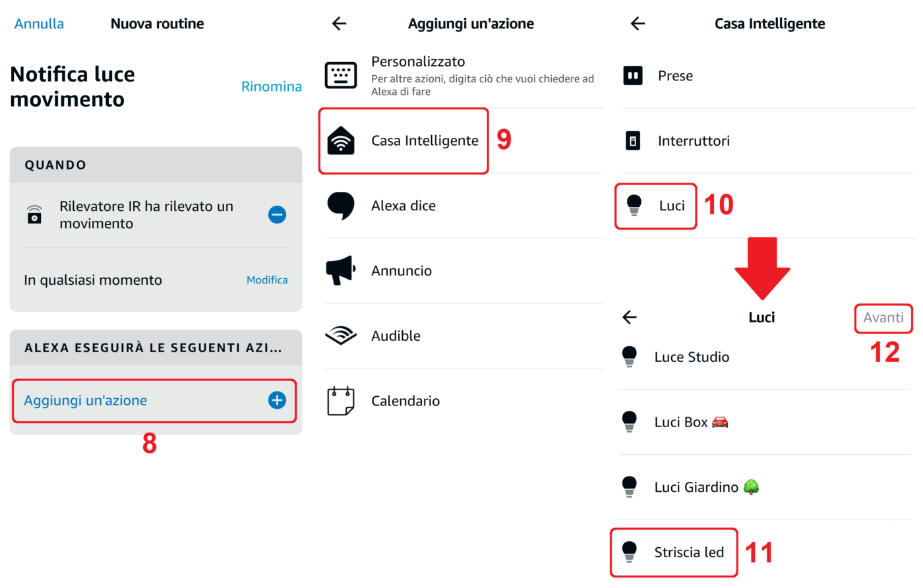
Task: Click Rinomina to rename the routine
Action: tap(271, 86)
